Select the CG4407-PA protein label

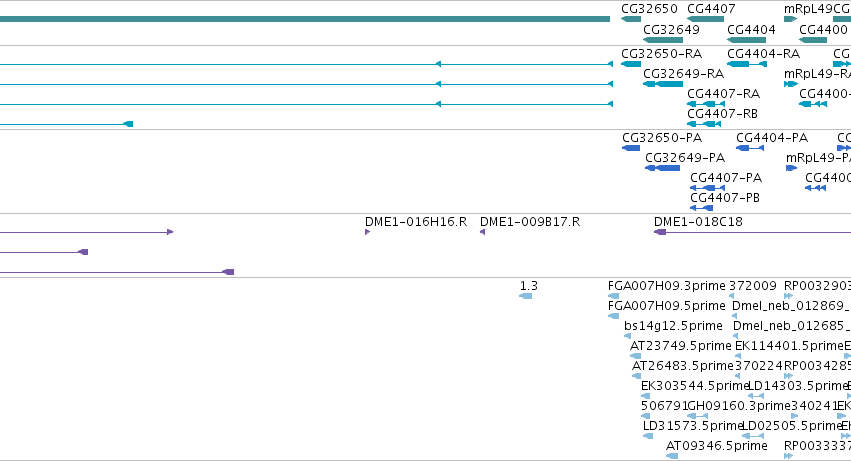coord(726,178)
